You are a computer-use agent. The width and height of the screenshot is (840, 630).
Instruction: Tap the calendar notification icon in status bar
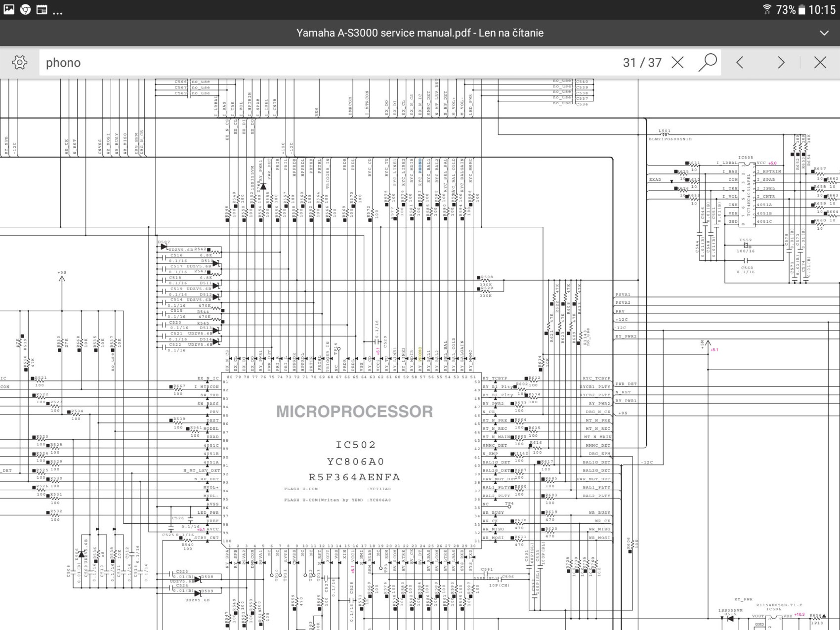[42, 9]
